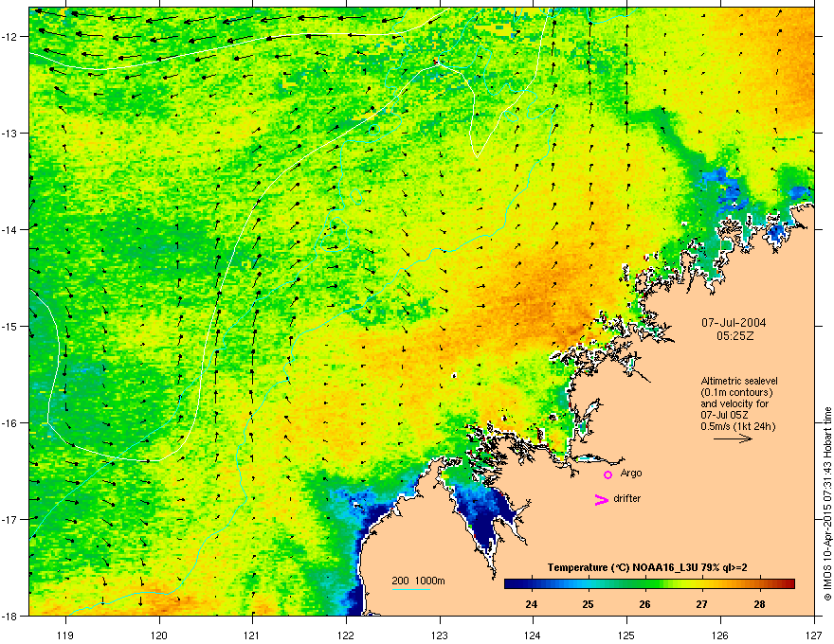Click the '05:25Z' time text

[735, 336]
